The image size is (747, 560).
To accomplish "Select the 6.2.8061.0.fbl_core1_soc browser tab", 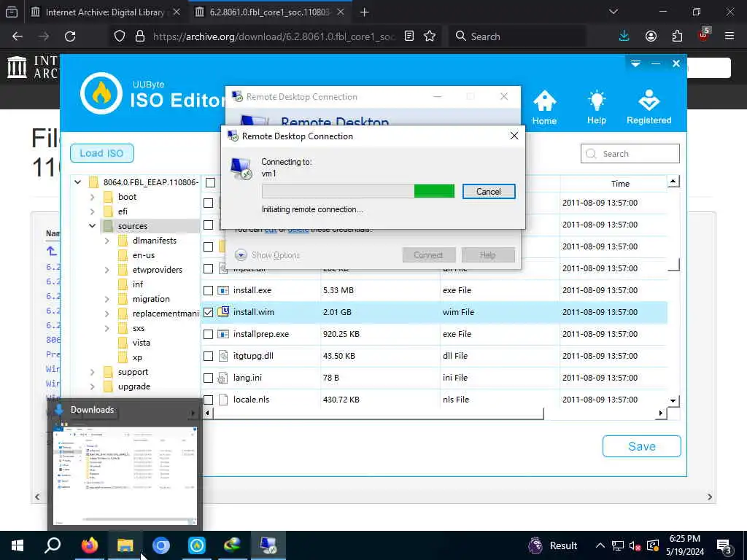I will (270, 12).
